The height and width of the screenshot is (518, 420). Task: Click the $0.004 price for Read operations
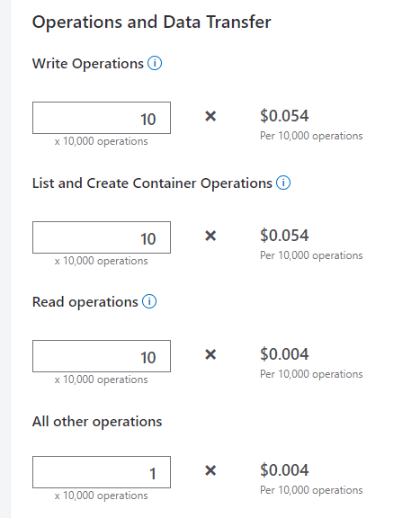(x=284, y=354)
